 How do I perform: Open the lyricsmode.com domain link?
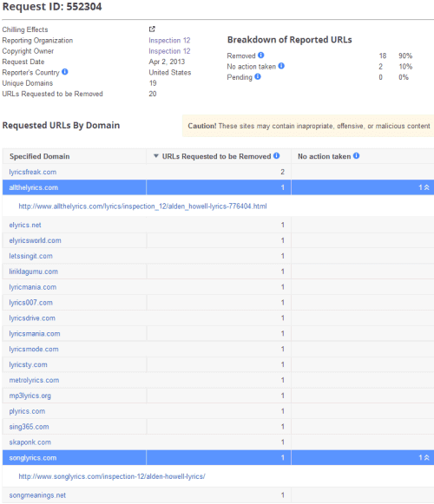[x=34, y=349]
